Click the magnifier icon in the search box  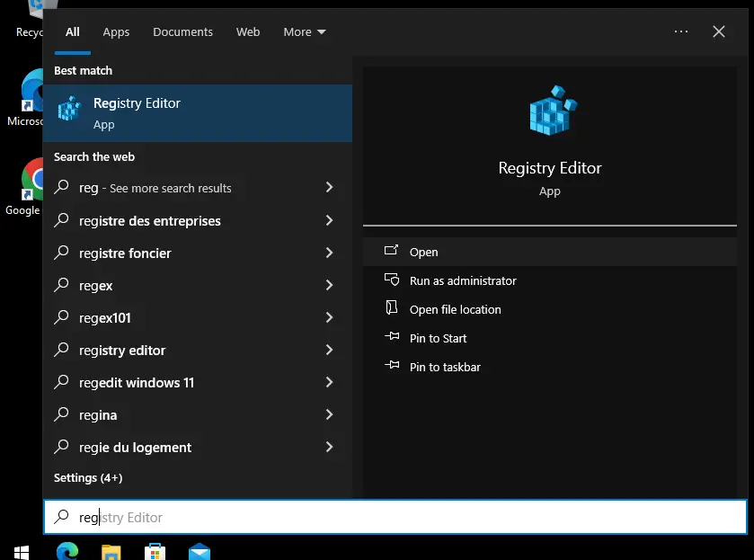click(61, 517)
